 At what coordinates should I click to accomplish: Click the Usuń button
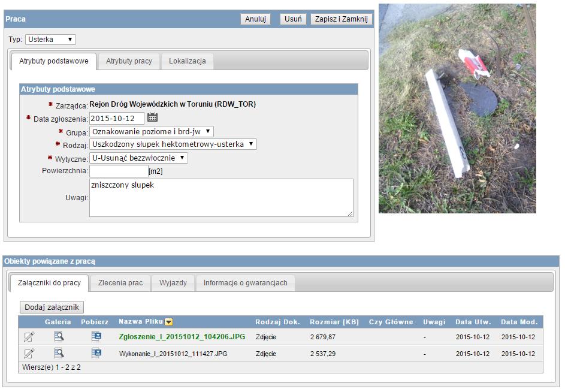tap(293, 19)
